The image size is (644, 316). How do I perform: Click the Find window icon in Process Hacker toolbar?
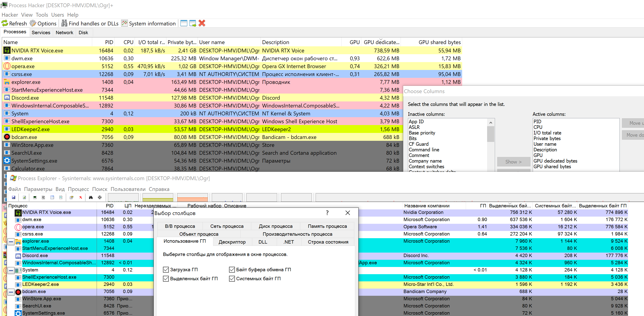click(184, 23)
